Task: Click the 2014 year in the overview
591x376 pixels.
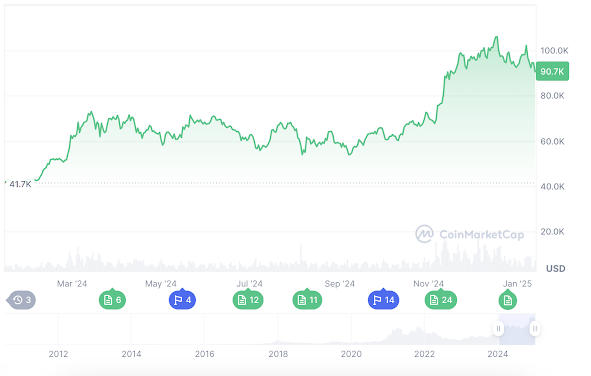Action: (x=131, y=354)
